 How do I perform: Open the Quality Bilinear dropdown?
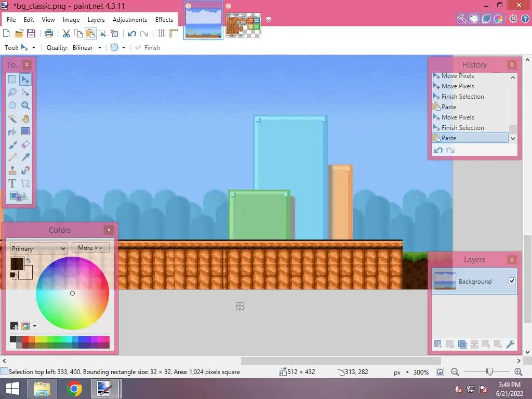(x=87, y=47)
